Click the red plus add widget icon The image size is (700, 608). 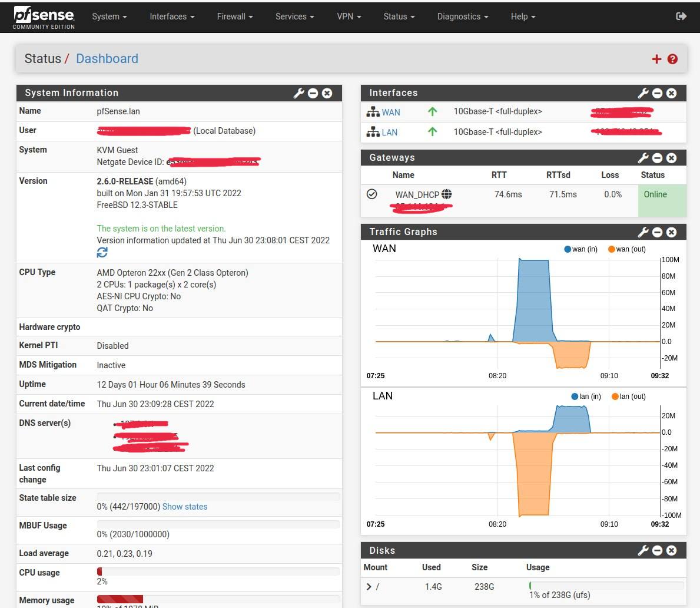click(656, 59)
